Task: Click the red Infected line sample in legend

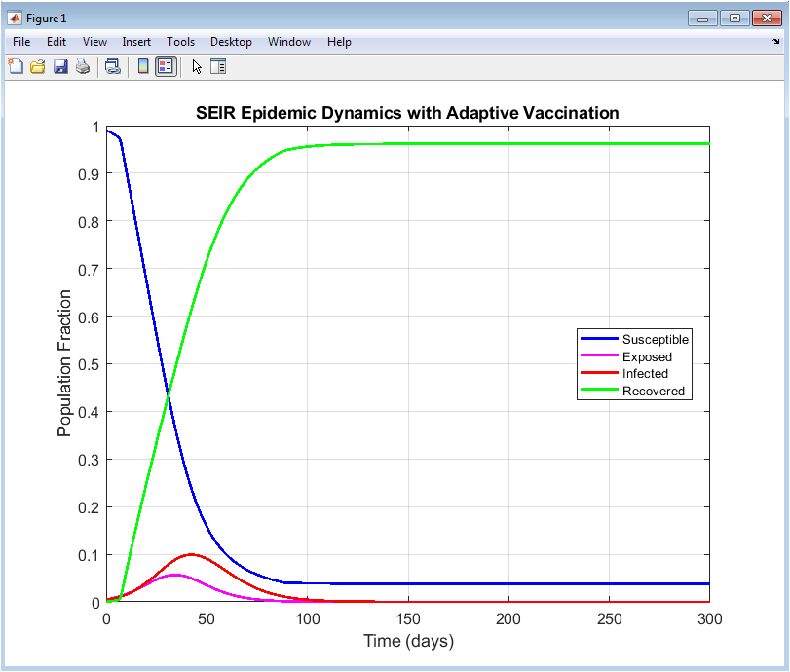Action: pos(599,373)
